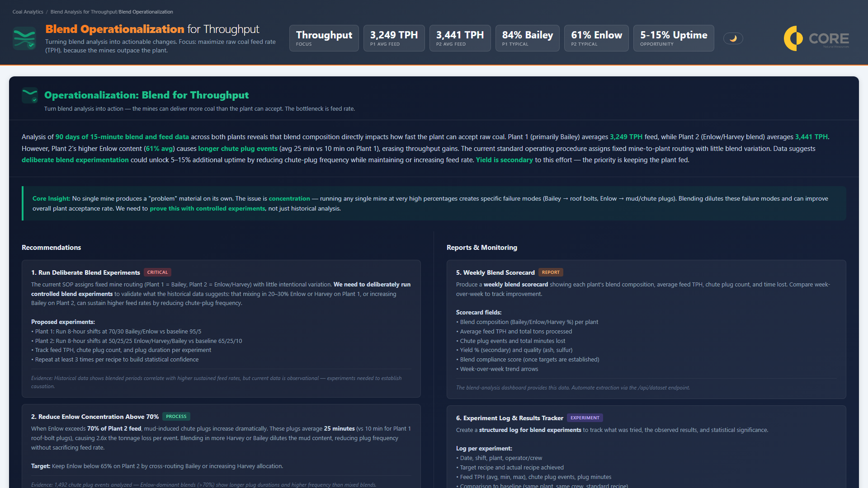Click the PROCESS badge on Reduce Enlow Concentration
This screenshot has height=488, width=868.
click(176, 416)
